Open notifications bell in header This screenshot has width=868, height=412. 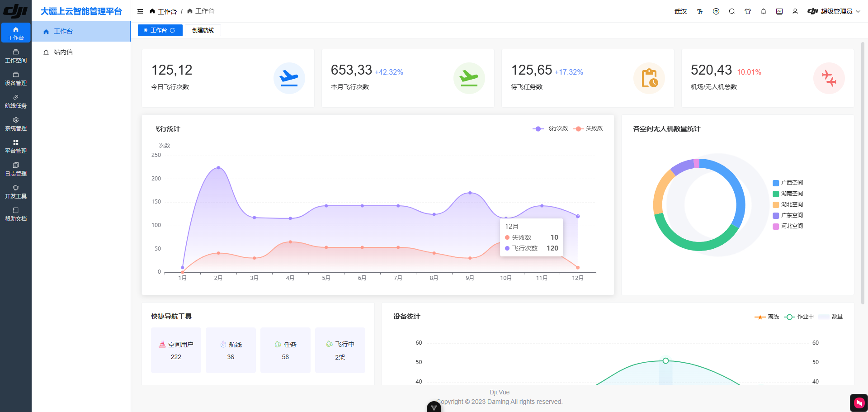(x=764, y=11)
